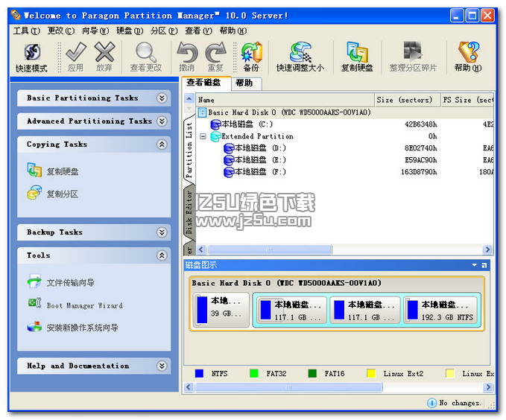This screenshot has height=420, width=506.
Task: Click the green FAT32 legend swatch
Action: pyautogui.click(x=254, y=374)
